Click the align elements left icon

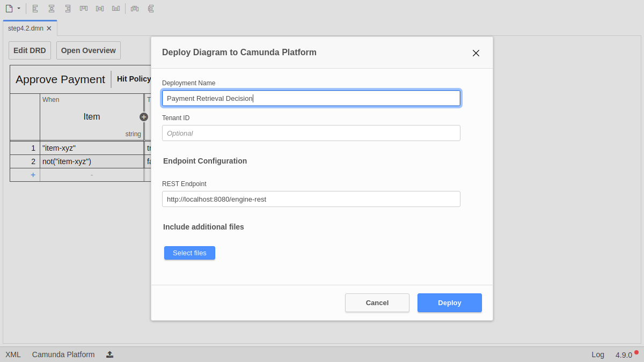(35, 9)
